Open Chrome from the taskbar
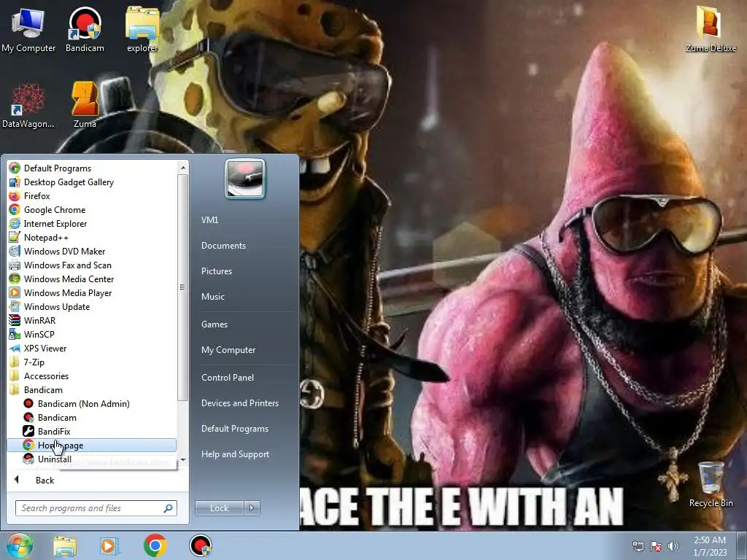Screen dimensions: 747x560 pos(155,545)
